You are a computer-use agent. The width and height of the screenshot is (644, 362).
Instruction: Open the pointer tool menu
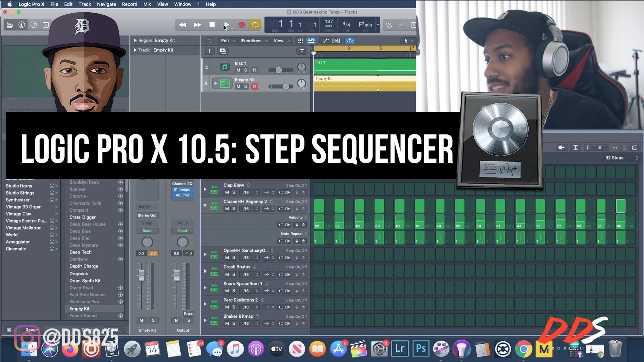click(408, 41)
